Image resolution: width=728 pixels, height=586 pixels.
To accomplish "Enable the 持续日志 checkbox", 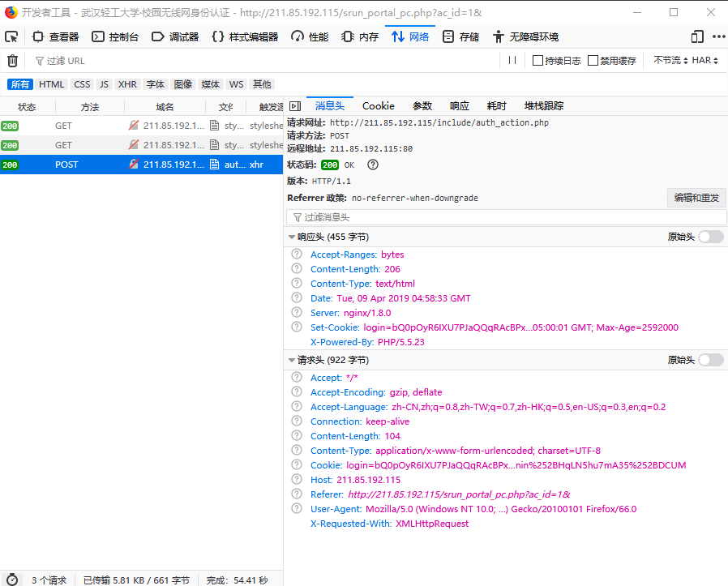I will point(537,61).
